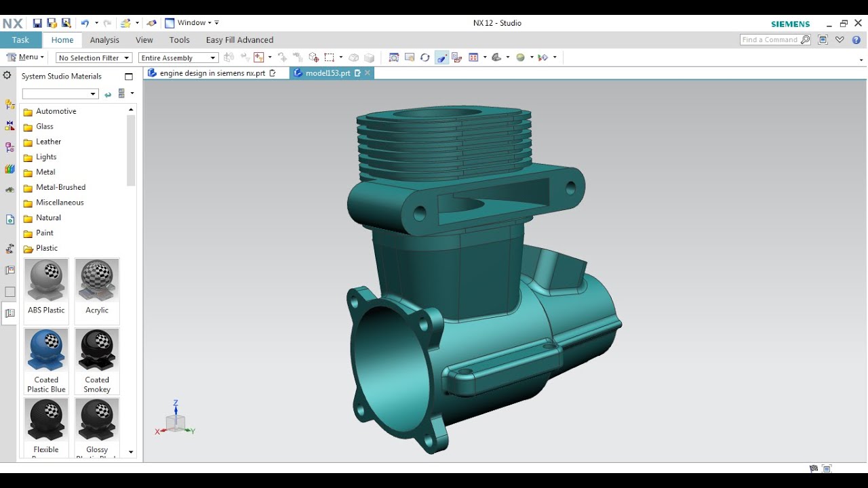
Task: Click the checkered flag status bar icon
Action: click(x=814, y=468)
